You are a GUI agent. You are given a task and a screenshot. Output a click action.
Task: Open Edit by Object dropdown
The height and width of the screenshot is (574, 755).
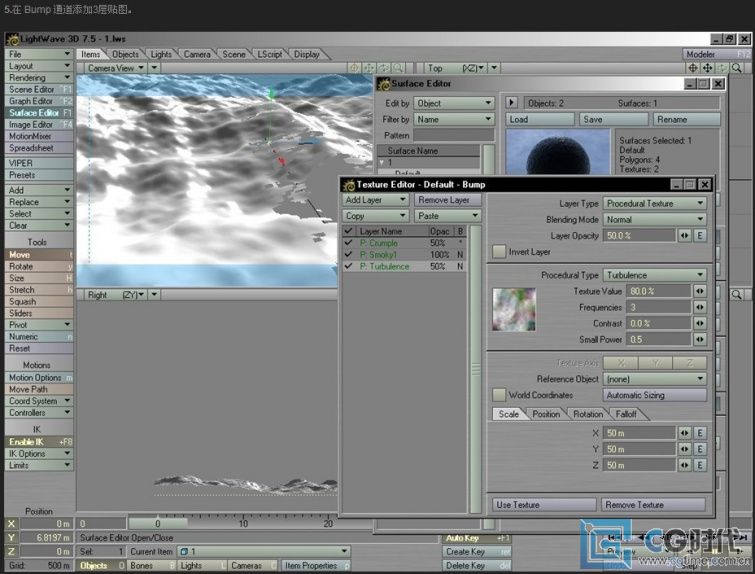tap(454, 103)
